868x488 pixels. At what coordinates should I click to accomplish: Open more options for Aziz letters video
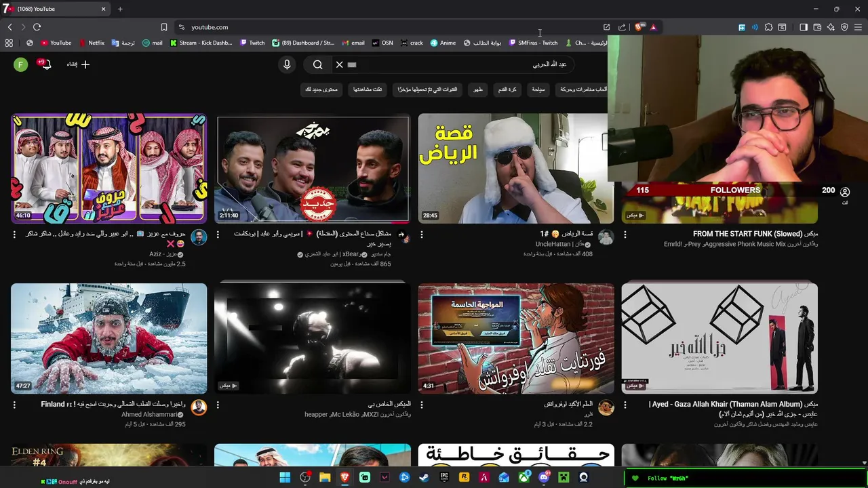point(14,235)
